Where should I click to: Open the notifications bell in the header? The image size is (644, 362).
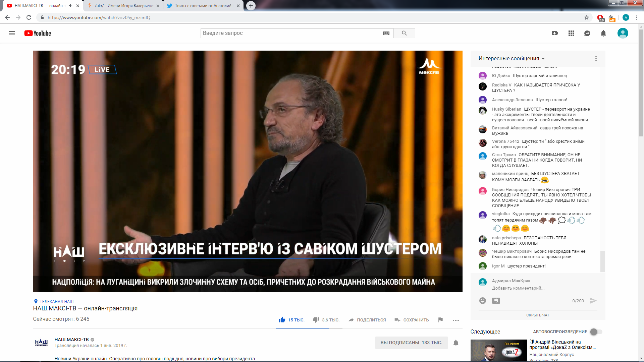click(603, 33)
